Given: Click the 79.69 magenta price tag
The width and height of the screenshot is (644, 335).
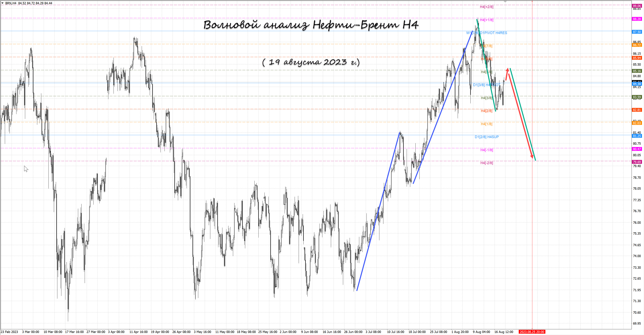Looking at the screenshot, I should pos(637,162).
